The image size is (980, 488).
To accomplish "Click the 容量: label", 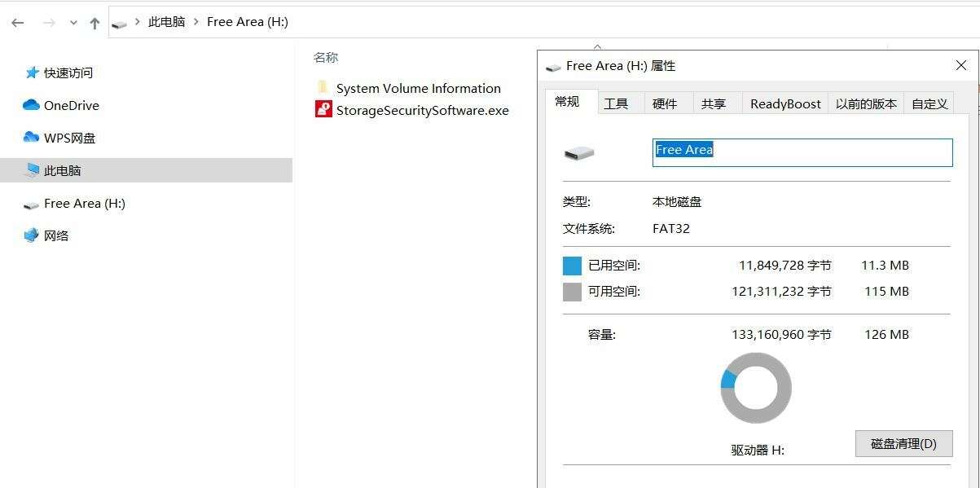I will [602, 335].
